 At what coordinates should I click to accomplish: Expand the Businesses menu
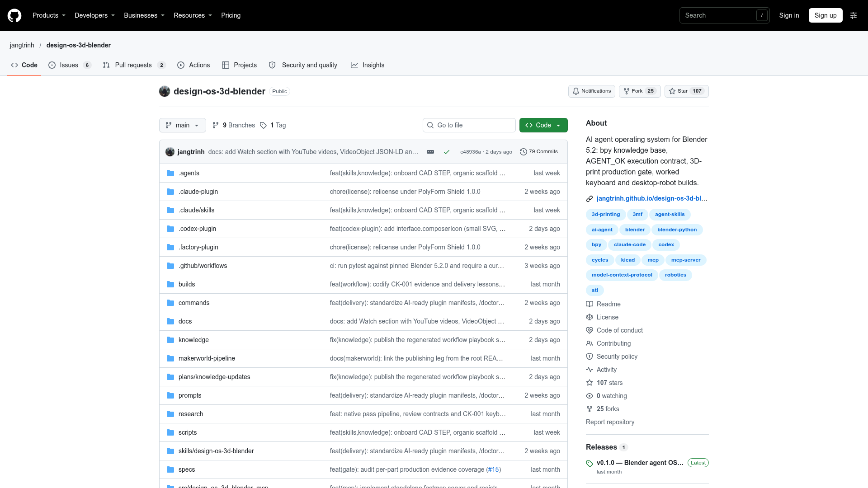144,15
